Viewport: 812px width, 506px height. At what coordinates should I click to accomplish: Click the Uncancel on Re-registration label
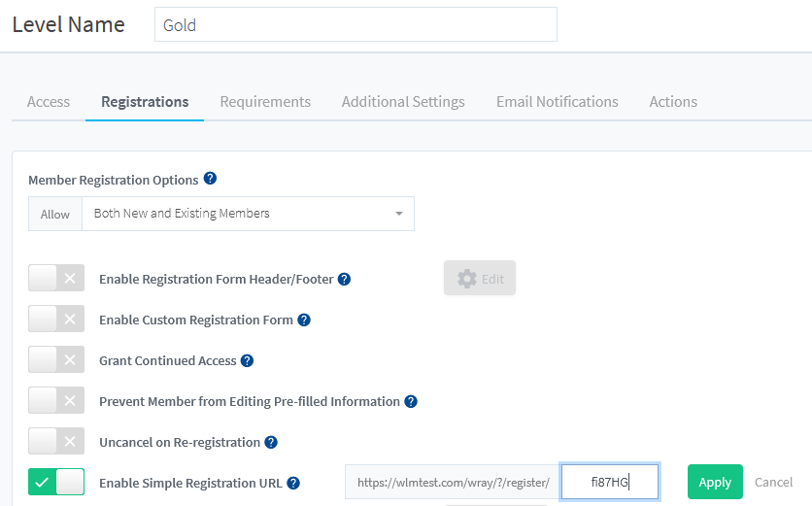coord(180,443)
